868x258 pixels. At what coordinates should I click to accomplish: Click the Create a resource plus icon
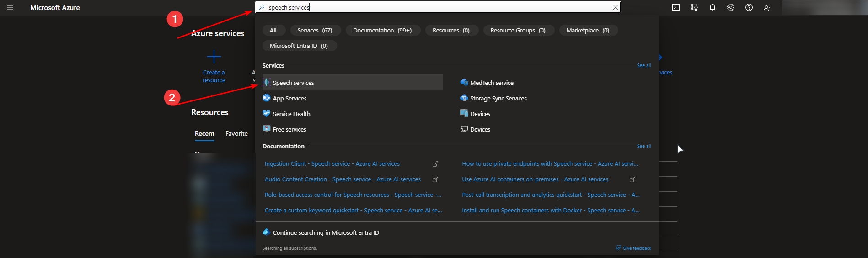pos(214,57)
